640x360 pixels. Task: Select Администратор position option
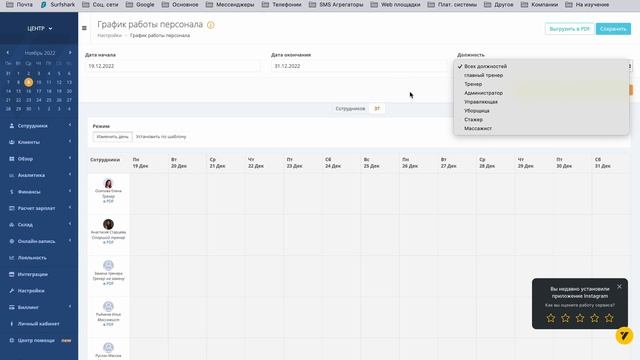(541, 93)
